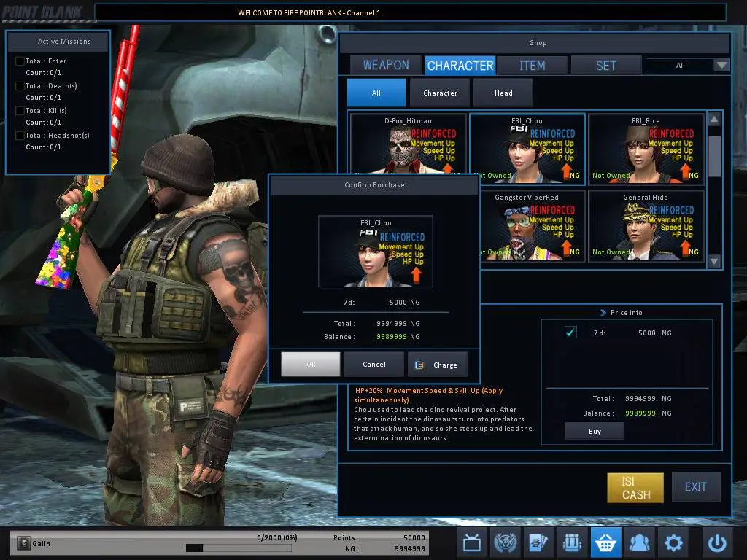
Task: Toggle the 7d price checkbox
Action: coord(570,332)
